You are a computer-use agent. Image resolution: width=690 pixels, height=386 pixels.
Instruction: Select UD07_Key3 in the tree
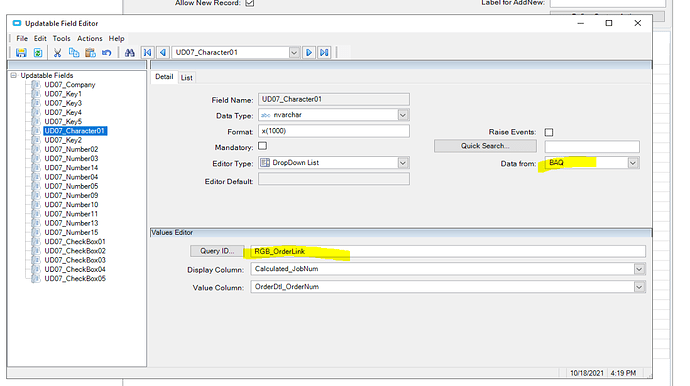click(63, 103)
